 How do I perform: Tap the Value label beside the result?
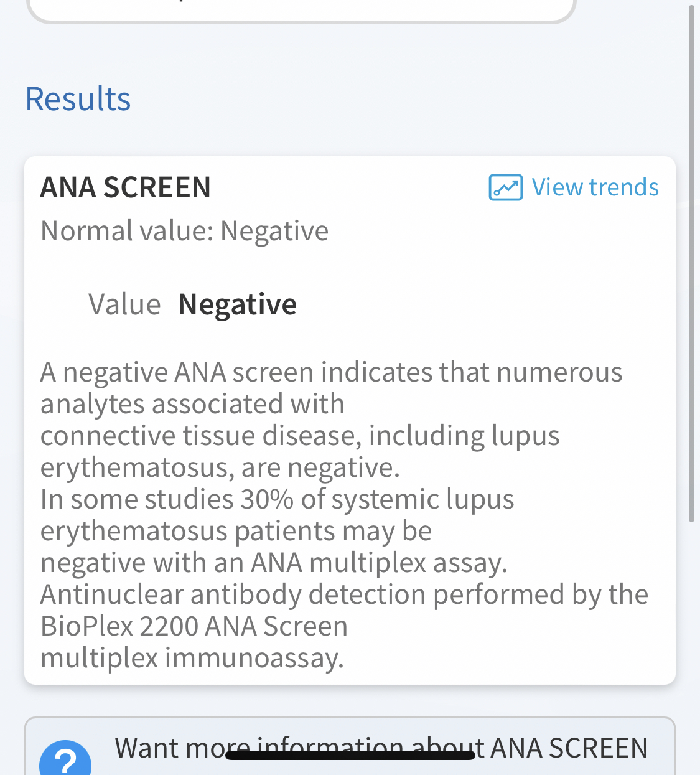point(124,304)
